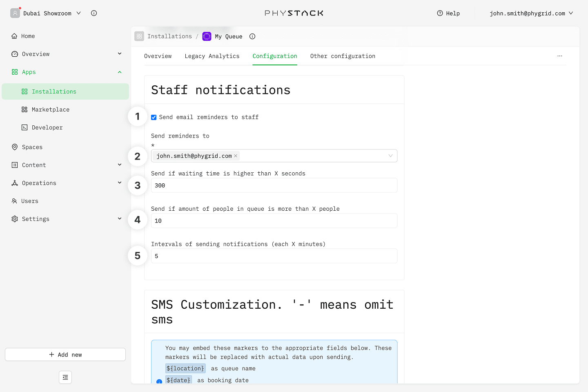
Task: Toggle the sidebar collapse icon
Action: pyautogui.click(x=65, y=377)
